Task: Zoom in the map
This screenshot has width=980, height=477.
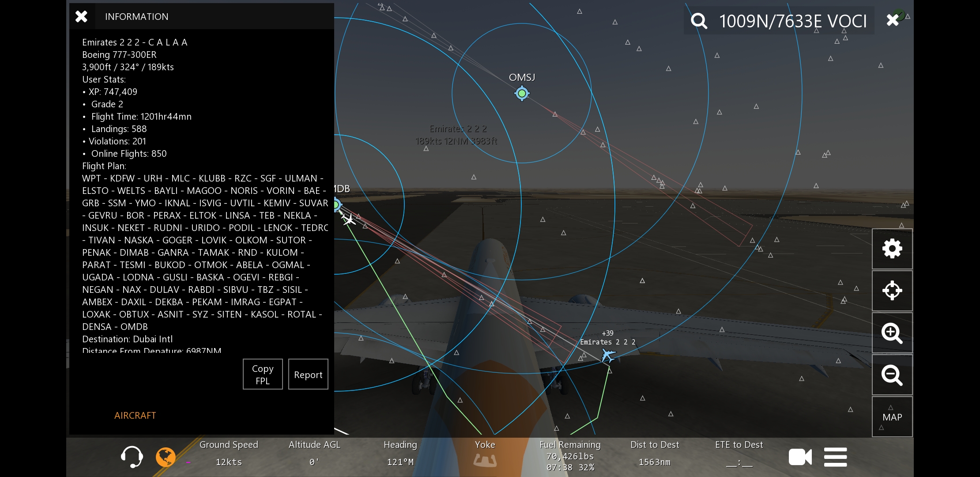Action: pos(892,333)
